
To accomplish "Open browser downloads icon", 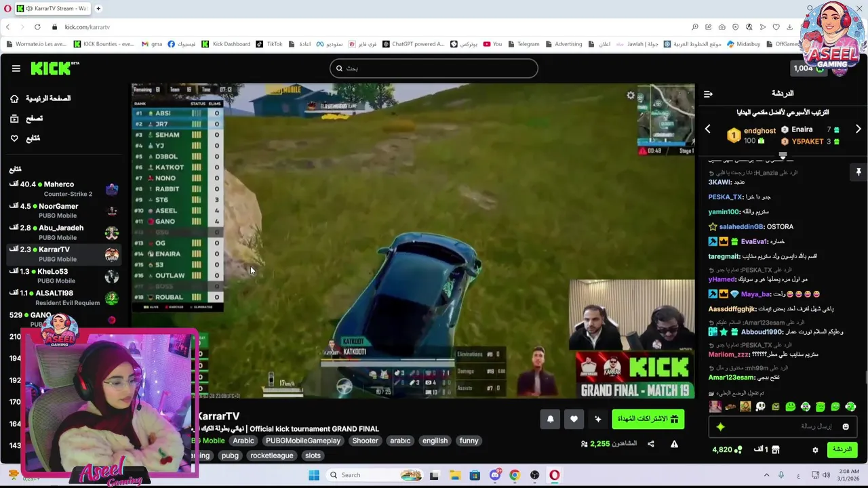I will pos(789,27).
